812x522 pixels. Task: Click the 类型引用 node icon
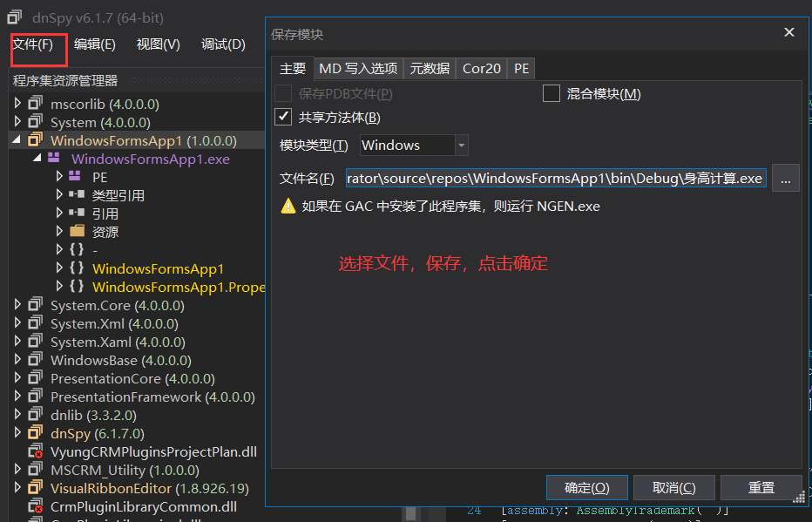pos(77,195)
